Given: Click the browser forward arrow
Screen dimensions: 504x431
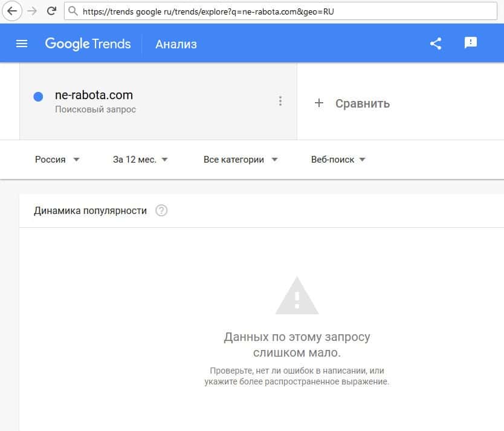Looking at the screenshot, I should (x=32, y=11).
